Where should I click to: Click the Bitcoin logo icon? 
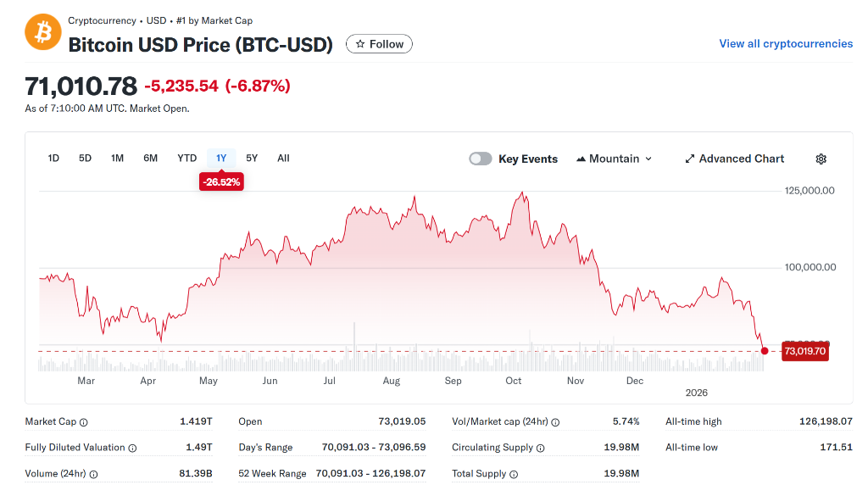click(42, 31)
